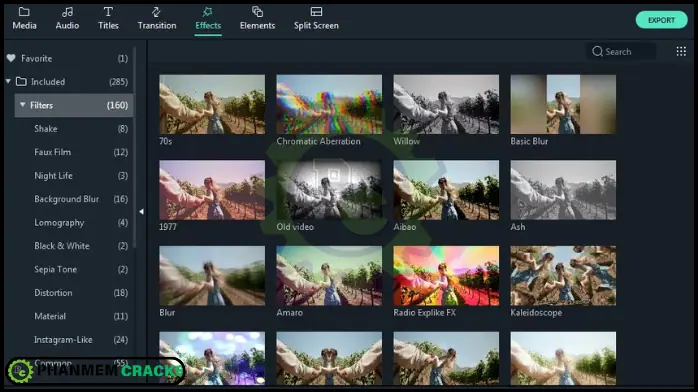Image resolution: width=698 pixels, height=392 pixels.
Task: Switch to the Audio tab
Action: [67, 19]
